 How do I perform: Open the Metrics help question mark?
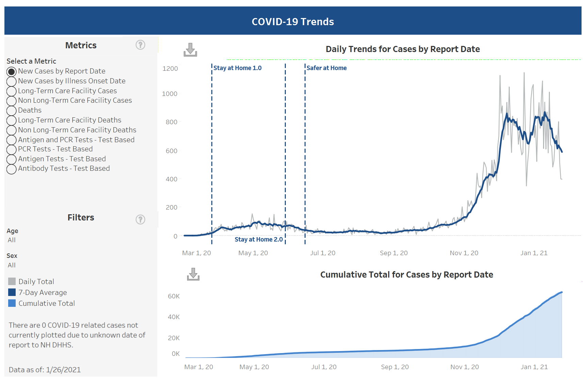140,45
